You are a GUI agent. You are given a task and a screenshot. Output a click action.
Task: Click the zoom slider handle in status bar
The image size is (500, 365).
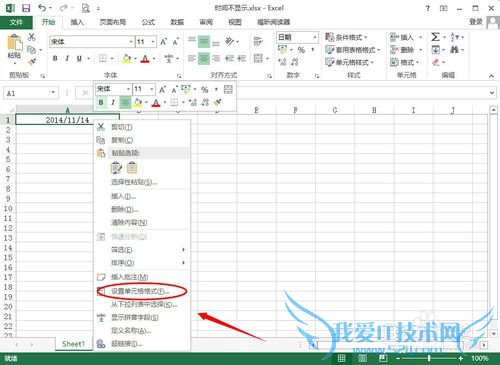pyautogui.click(x=429, y=358)
